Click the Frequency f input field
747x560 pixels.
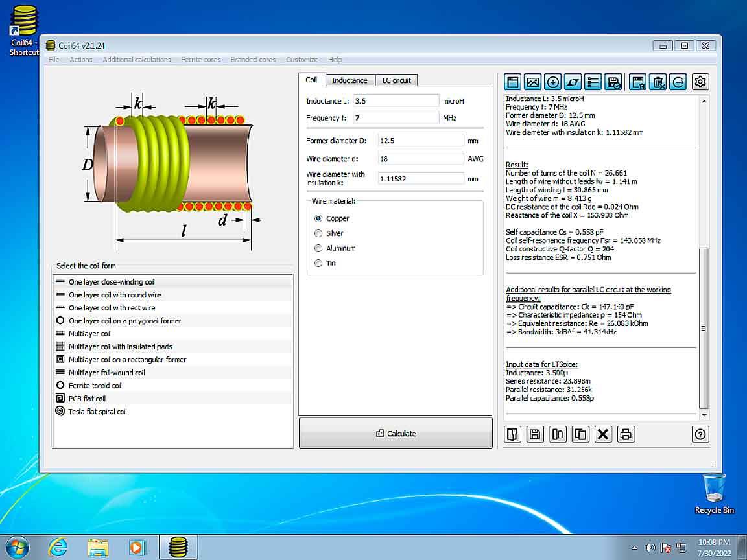point(396,117)
